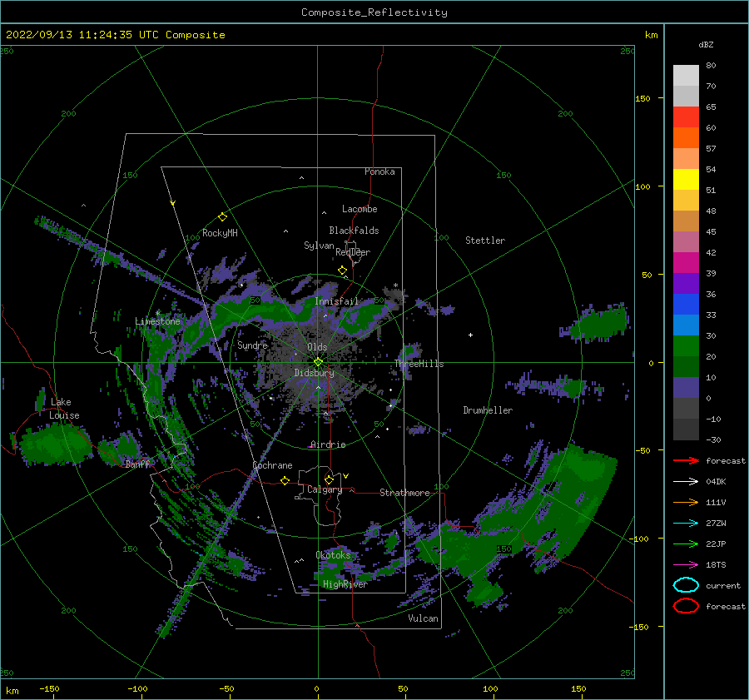The width and height of the screenshot is (749, 700).
Task: Click the light blue 30–33 dBZ color swatch
Action: pyautogui.click(x=686, y=325)
